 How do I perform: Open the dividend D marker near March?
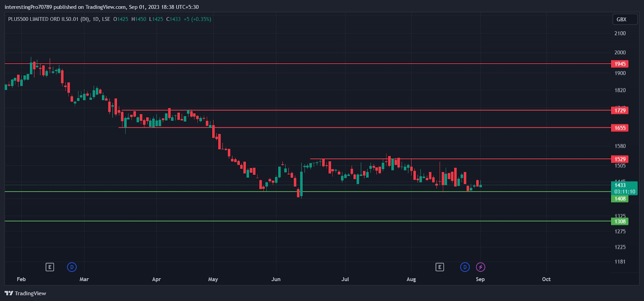click(x=72, y=267)
